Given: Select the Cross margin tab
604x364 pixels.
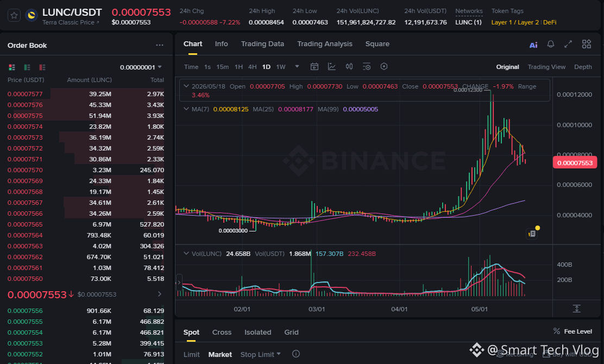Looking at the screenshot, I should (222, 332).
